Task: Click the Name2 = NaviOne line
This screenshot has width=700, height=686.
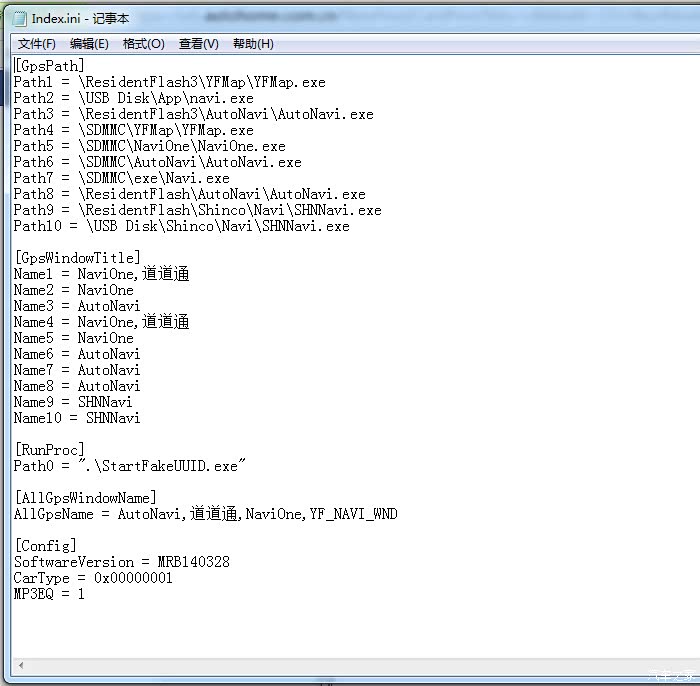Action: point(74,290)
